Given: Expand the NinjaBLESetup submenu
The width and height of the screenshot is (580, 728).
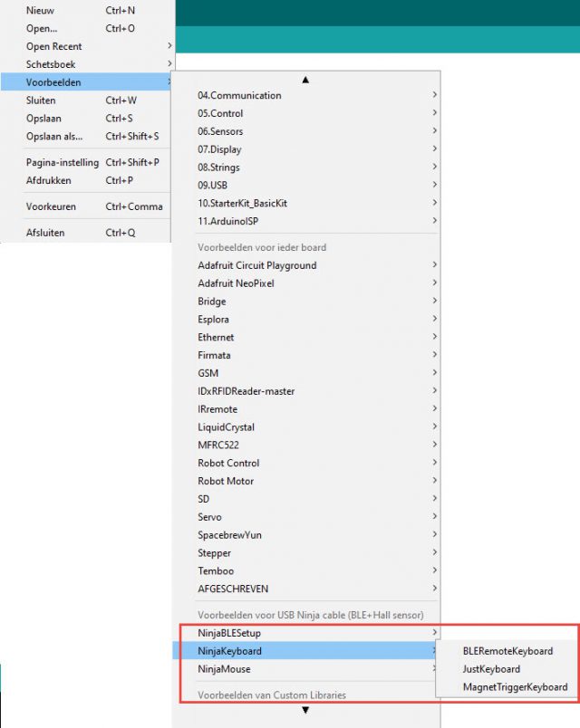Looking at the screenshot, I should pyautogui.click(x=229, y=633).
